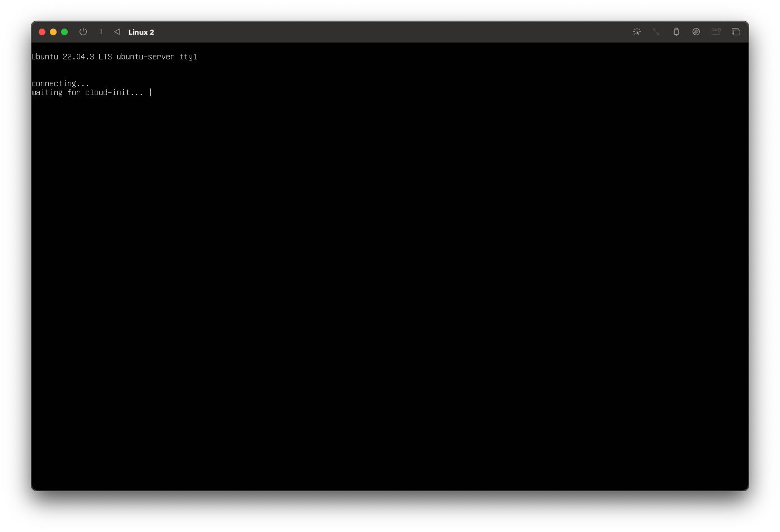
Task: Click the resize display arrows icon
Action: pyautogui.click(x=656, y=32)
